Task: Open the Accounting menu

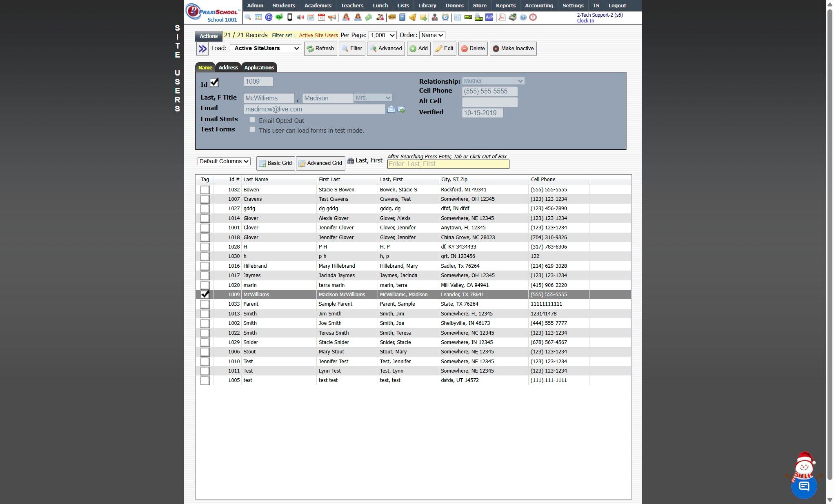Action: click(539, 5)
